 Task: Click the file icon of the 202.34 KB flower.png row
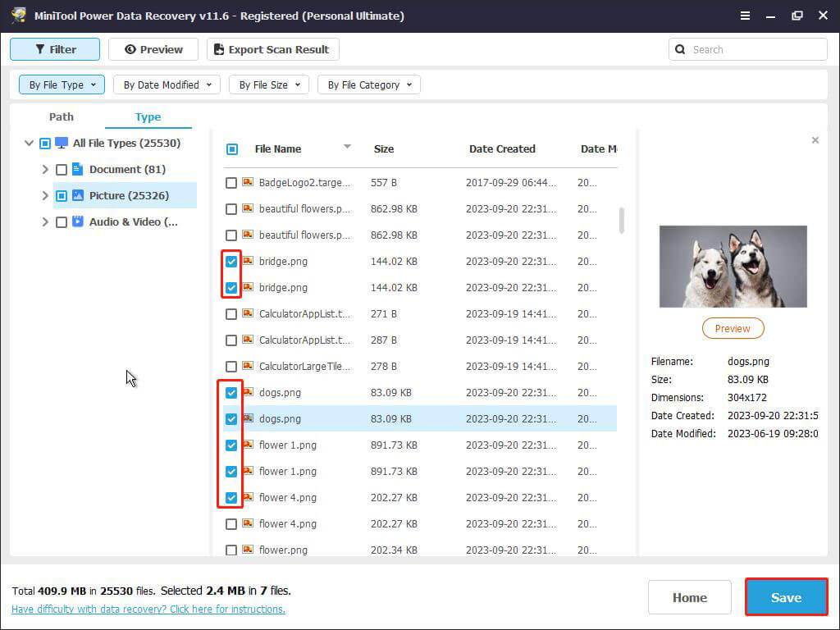248,550
